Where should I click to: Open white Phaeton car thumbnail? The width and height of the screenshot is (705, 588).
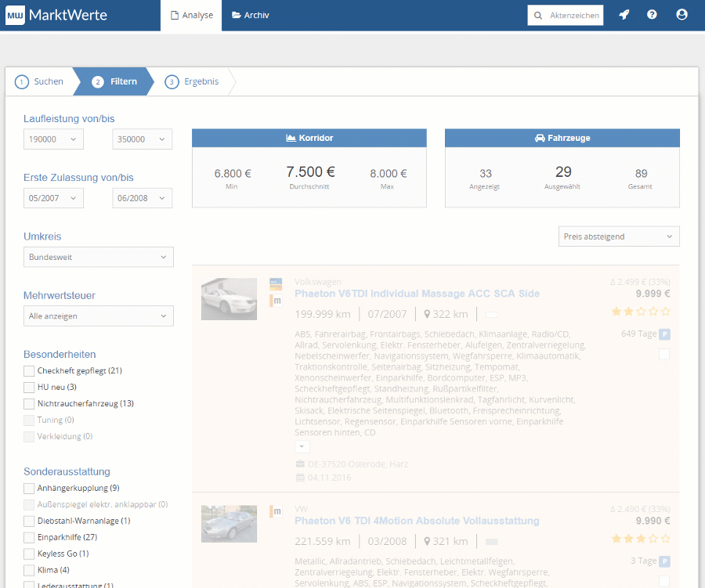(x=229, y=299)
